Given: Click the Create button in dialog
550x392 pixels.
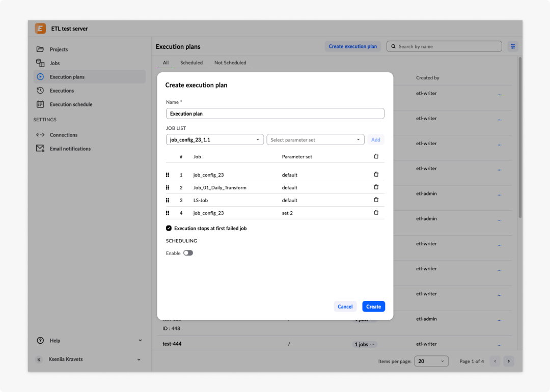Looking at the screenshot, I should 374,306.
